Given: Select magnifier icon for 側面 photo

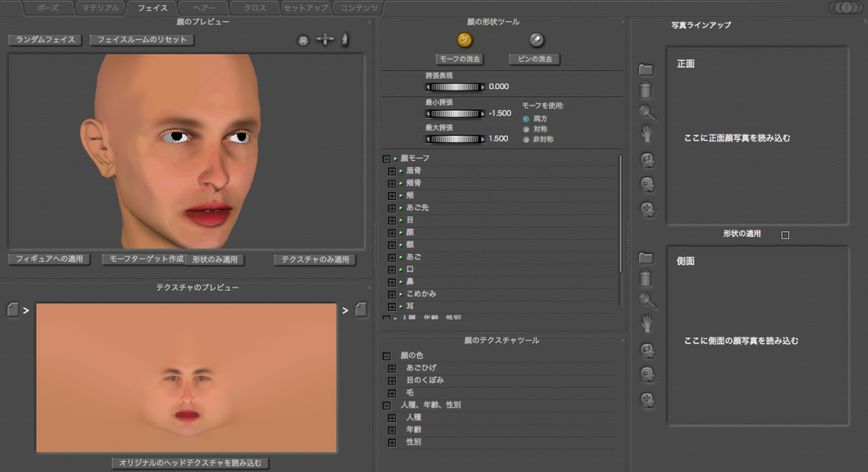Looking at the screenshot, I should click(x=647, y=301).
